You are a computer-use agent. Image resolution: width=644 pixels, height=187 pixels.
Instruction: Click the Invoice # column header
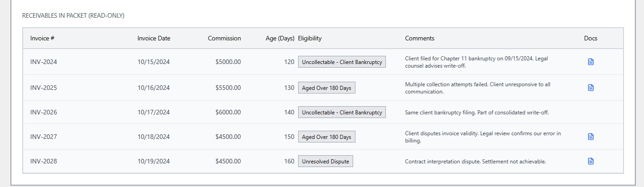click(42, 39)
